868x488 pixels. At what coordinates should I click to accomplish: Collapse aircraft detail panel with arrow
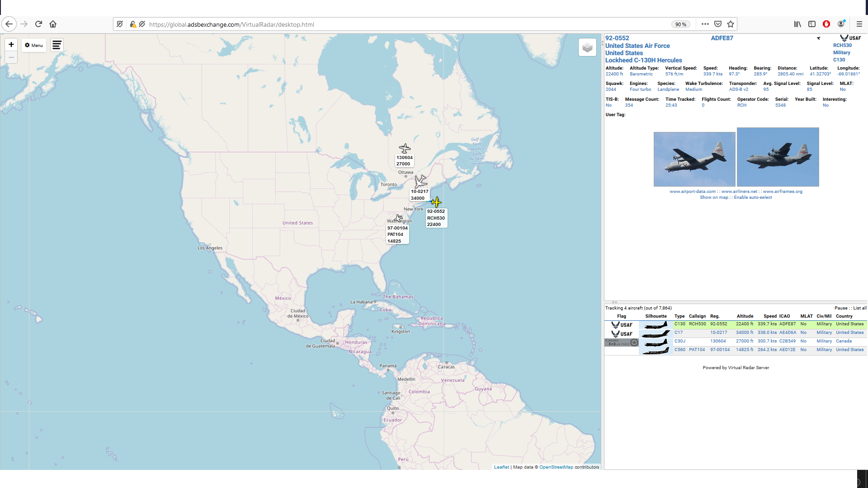818,38
